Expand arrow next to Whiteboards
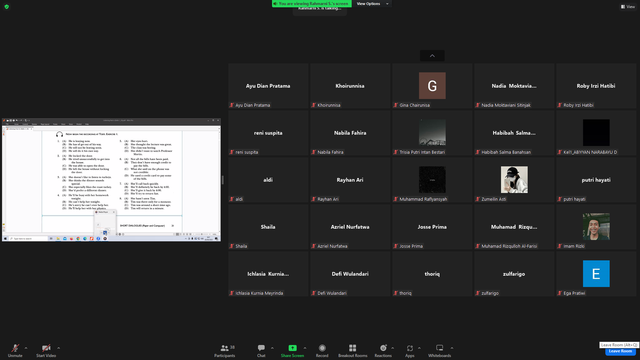The height and width of the screenshot is (360, 640). click(x=452, y=348)
